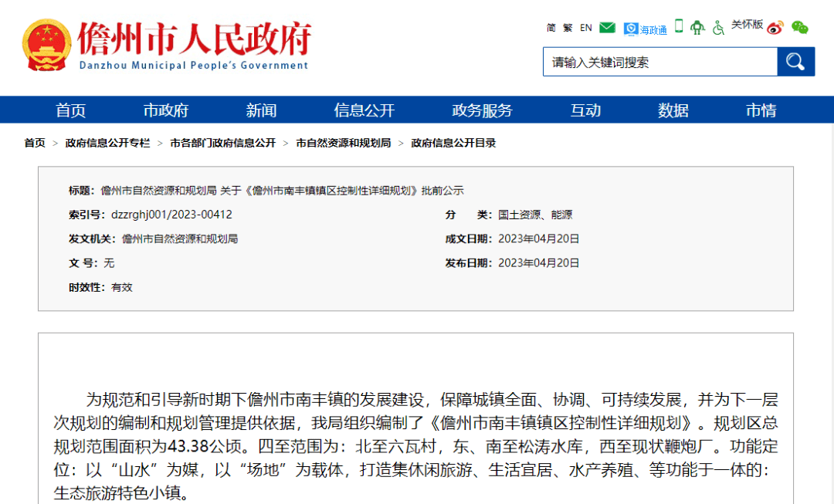Open the 数据 navigation tab
834x504 pixels.
tap(673, 110)
